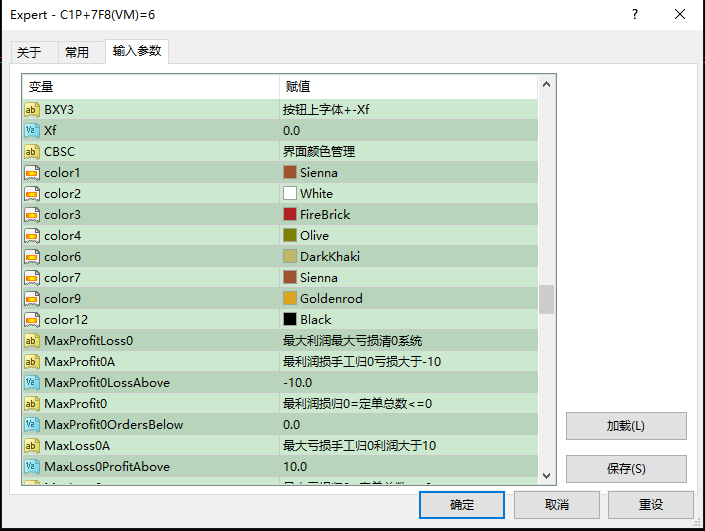Click the number icon beside MaxProfit0OrdersBelow
This screenshot has width=705, height=531.
[x=31, y=425]
